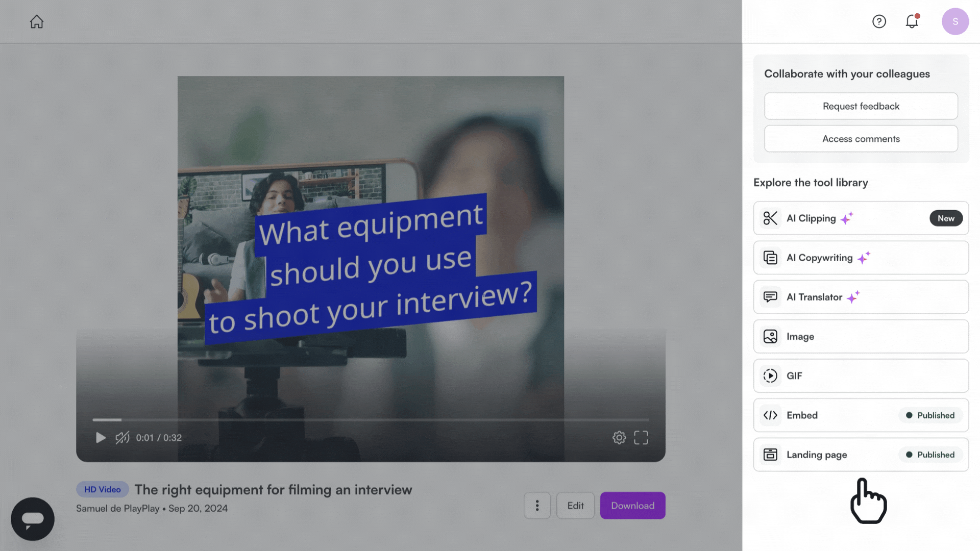The width and height of the screenshot is (980, 551).
Task: Click the AI Translator speech icon
Action: 770,297
